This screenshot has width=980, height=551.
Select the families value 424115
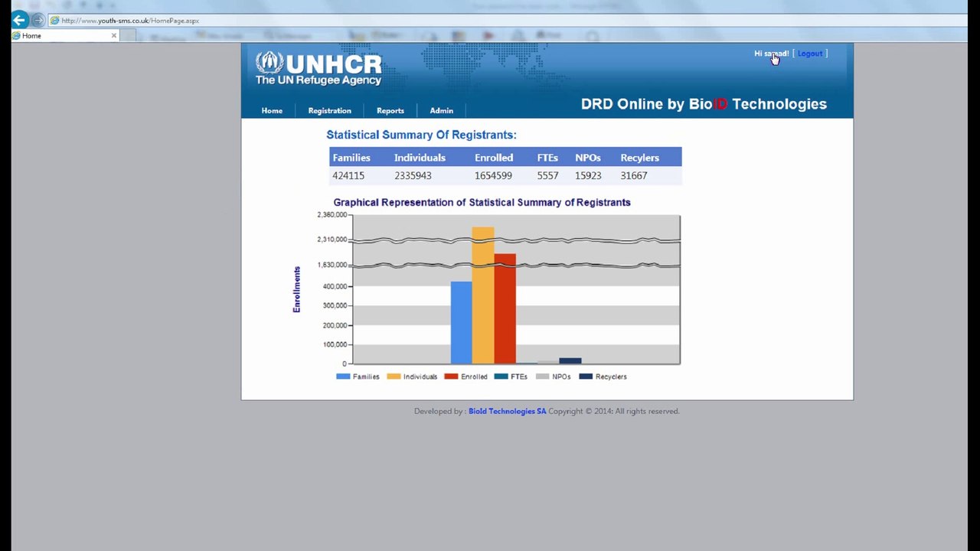[x=348, y=175]
